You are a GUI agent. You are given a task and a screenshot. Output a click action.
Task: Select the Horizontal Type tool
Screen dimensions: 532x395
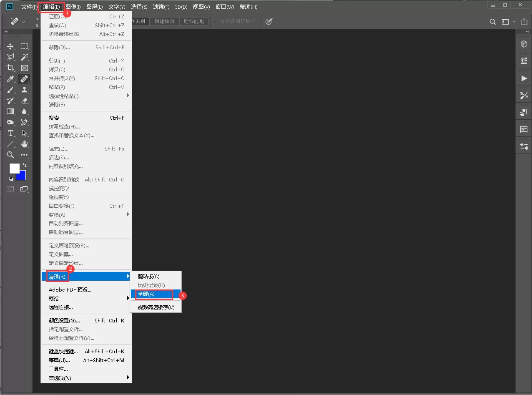[10, 133]
